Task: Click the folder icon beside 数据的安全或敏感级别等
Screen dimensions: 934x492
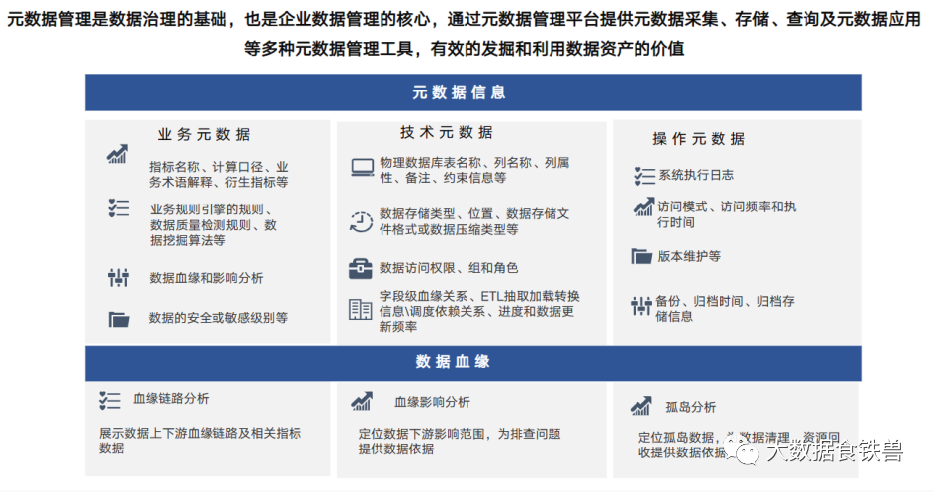Action: click(119, 319)
